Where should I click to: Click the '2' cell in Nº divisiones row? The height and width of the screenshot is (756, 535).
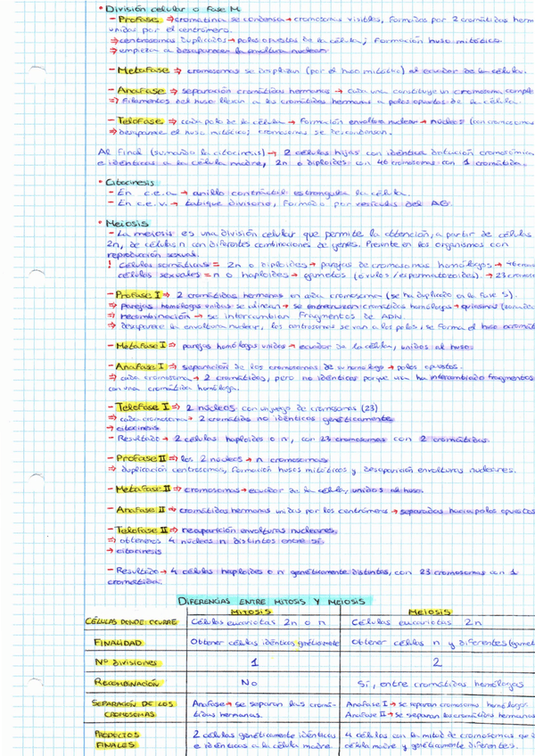(437, 662)
